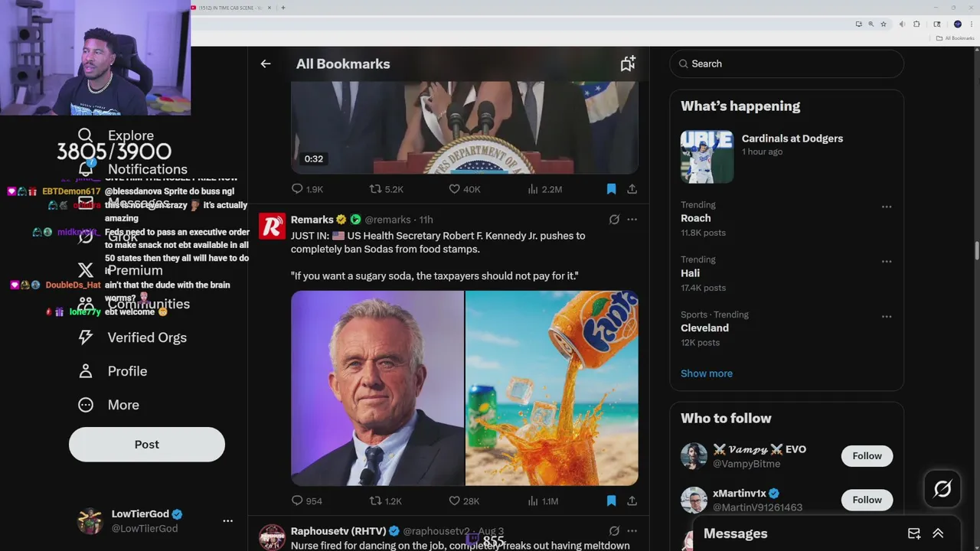
Task: Remove bookmark from Remarks soda post
Action: click(x=611, y=501)
